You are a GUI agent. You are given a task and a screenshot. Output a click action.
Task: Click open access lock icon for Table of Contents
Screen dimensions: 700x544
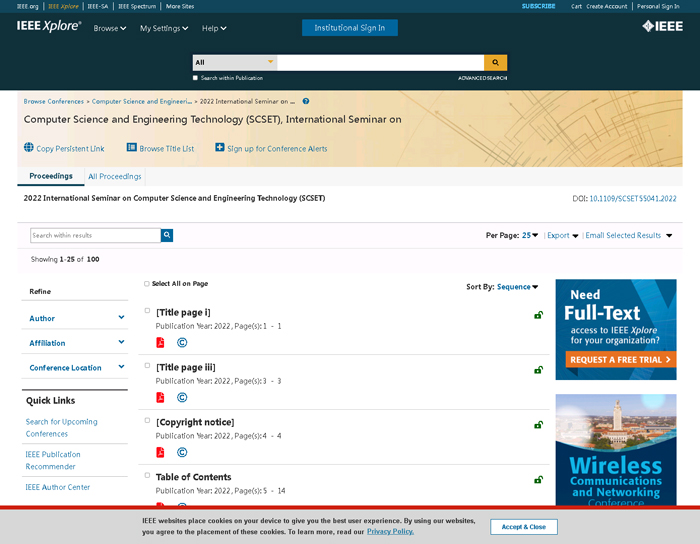(538, 480)
